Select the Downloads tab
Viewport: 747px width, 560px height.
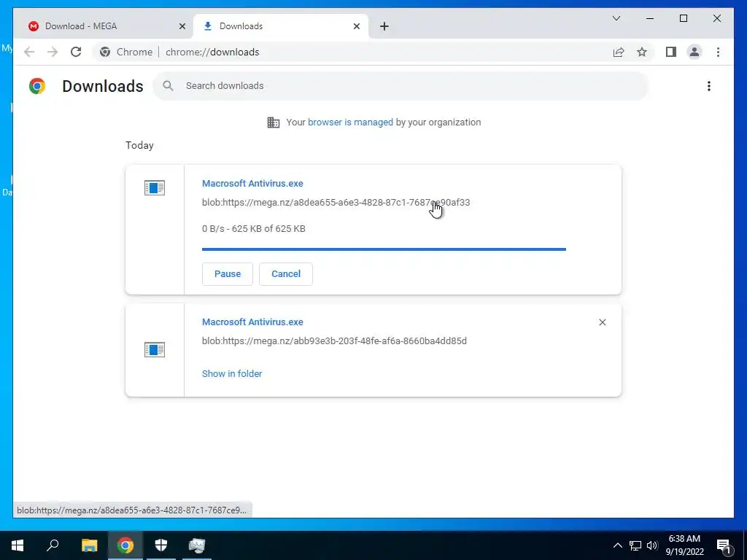pos(281,26)
